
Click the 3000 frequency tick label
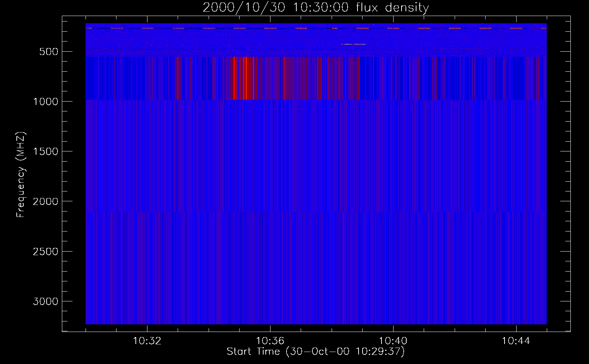[x=46, y=301]
